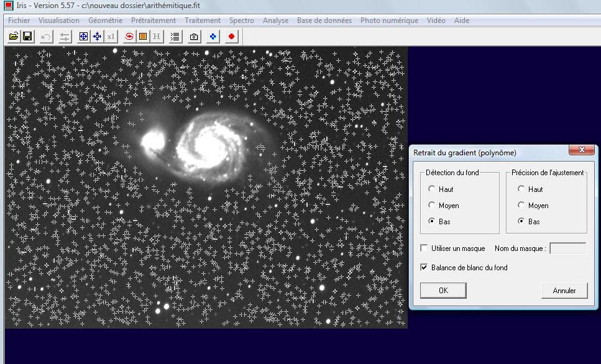Click the open file folder icon
The width and height of the screenshot is (601, 364).
tap(14, 37)
